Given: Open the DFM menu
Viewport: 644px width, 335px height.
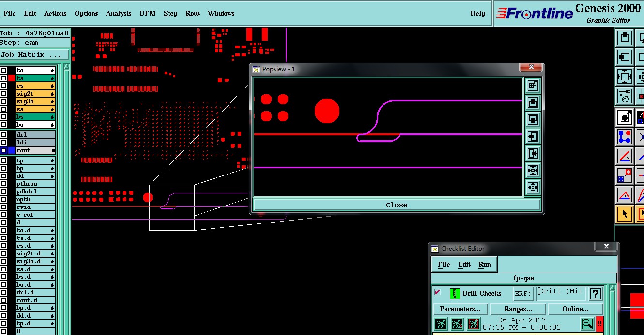Looking at the screenshot, I should pos(148,13).
